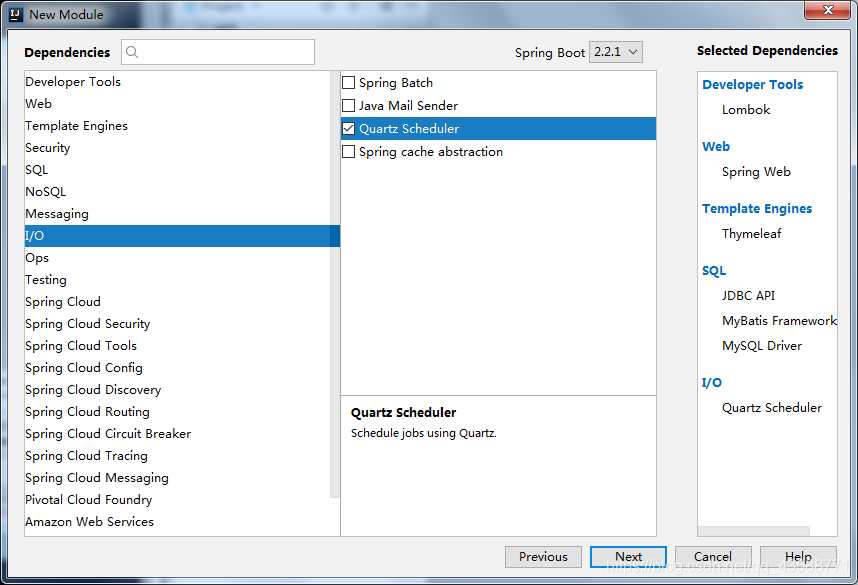
Task: Click the search magnifier icon in Dependencies field
Action: (132, 52)
